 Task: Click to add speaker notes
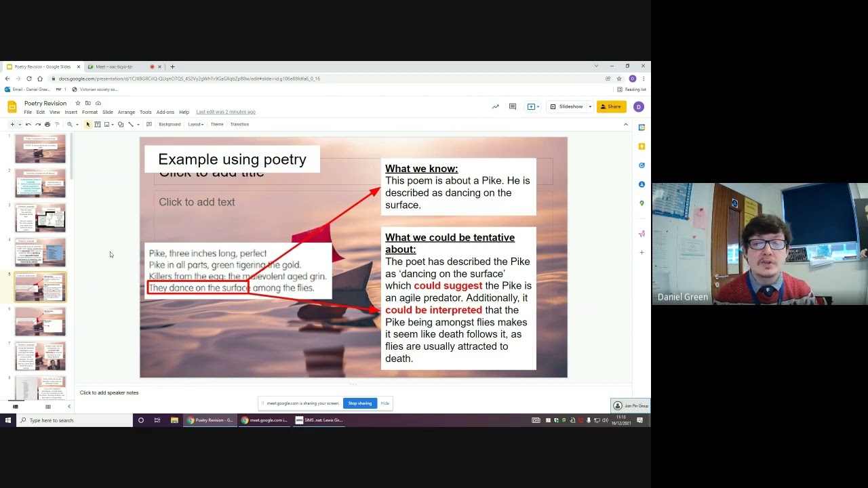(x=109, y=393)
